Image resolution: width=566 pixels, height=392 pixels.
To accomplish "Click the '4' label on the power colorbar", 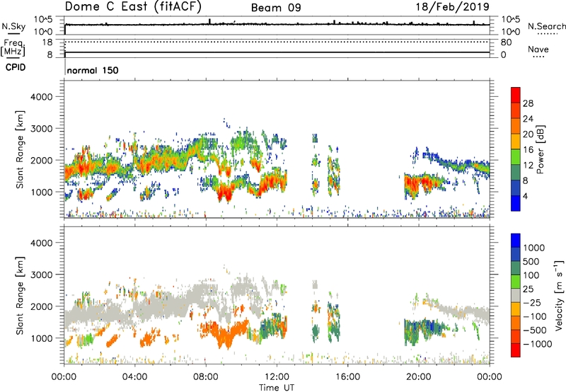I will click(x=525, y=196).
